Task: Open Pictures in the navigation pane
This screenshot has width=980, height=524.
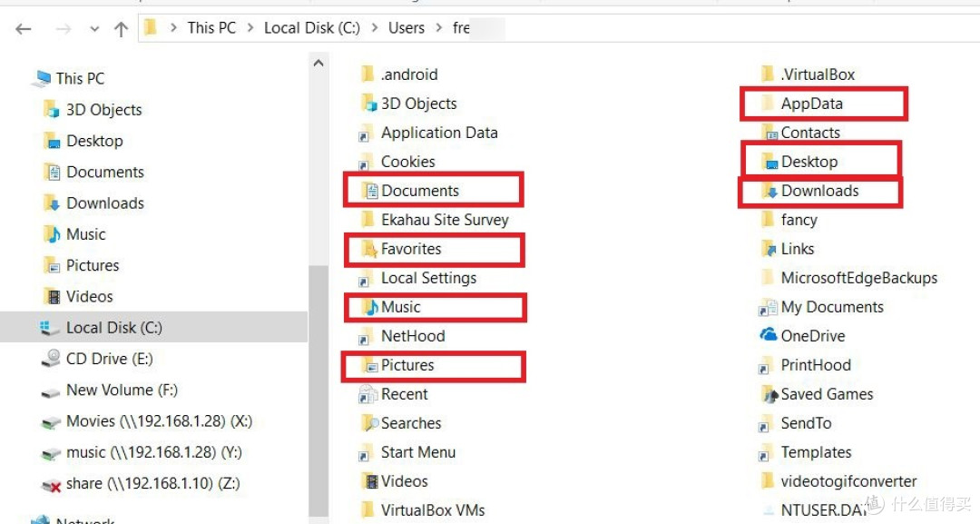Action: pyautogui.click(x=82, y=265)
